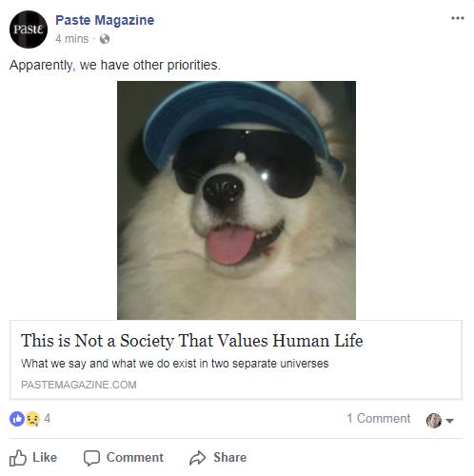Viewport: 474px width, 476px height.
Task: Click the Share button label
Action: click(x=230, y=457)
